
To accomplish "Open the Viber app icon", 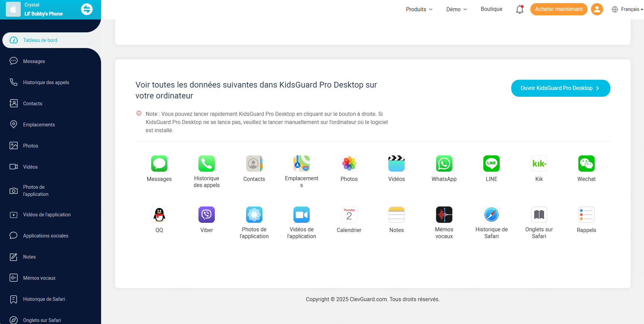I will 207,215.
